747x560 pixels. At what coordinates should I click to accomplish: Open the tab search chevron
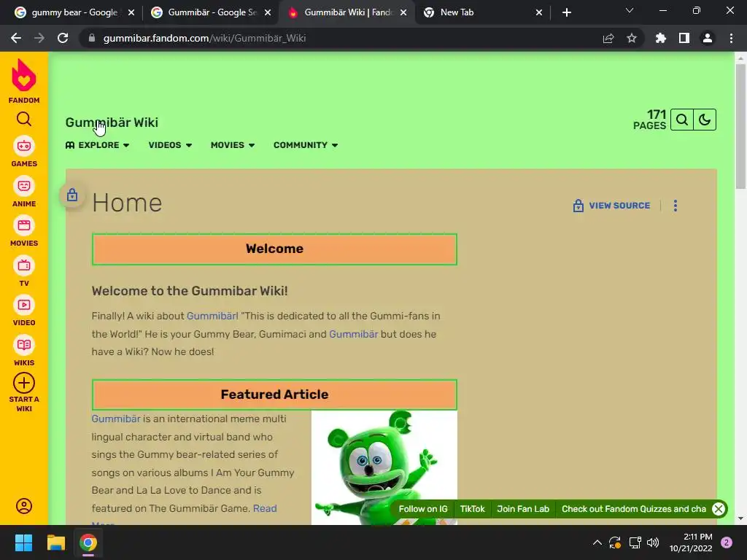[x=630, y=10]
